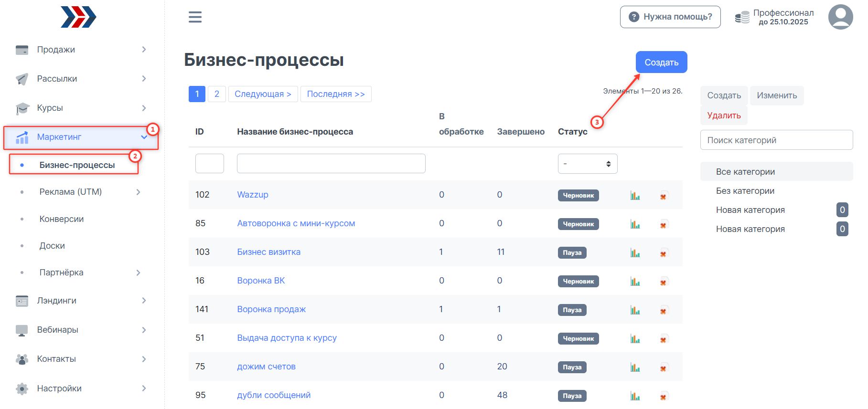View statistics for Воронка продаж
This screenshot has height=409, width=868.
click(635, 310)
